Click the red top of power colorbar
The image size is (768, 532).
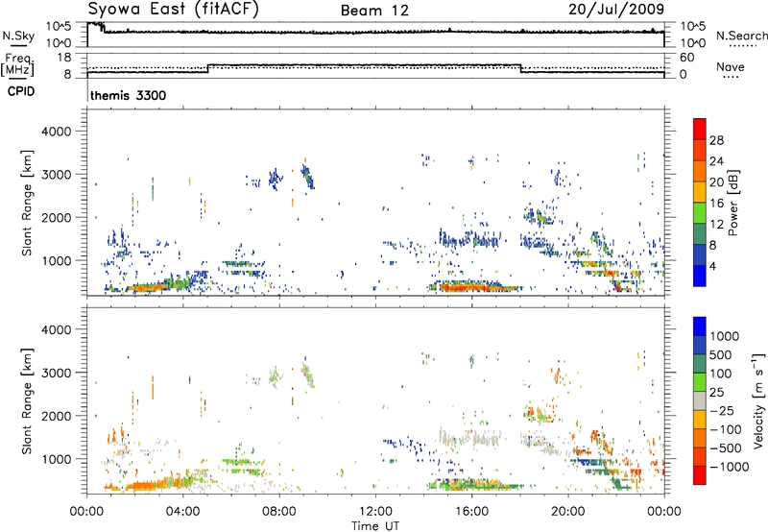coord(700,129)
